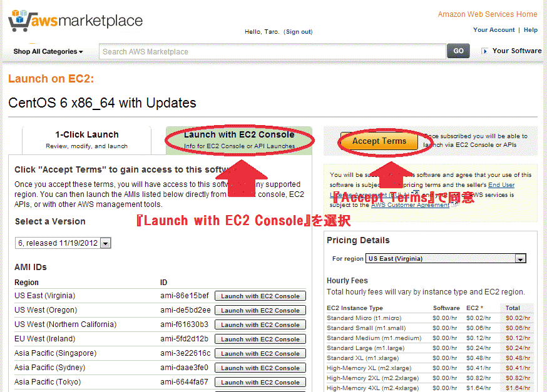
Task: Launch US West (Oregon) AMI with EC2 Console
Action: pyautogui.click(x=260, y=310)
